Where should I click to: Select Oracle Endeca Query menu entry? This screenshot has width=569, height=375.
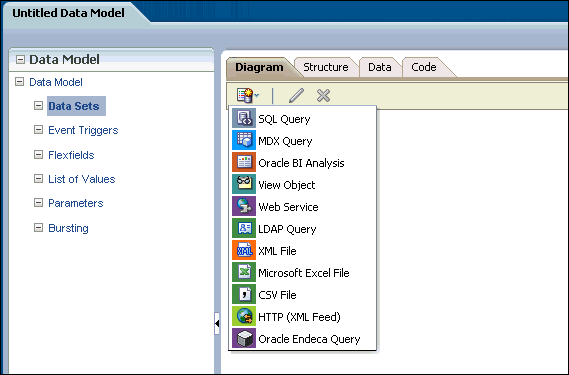tap(303, 339)
